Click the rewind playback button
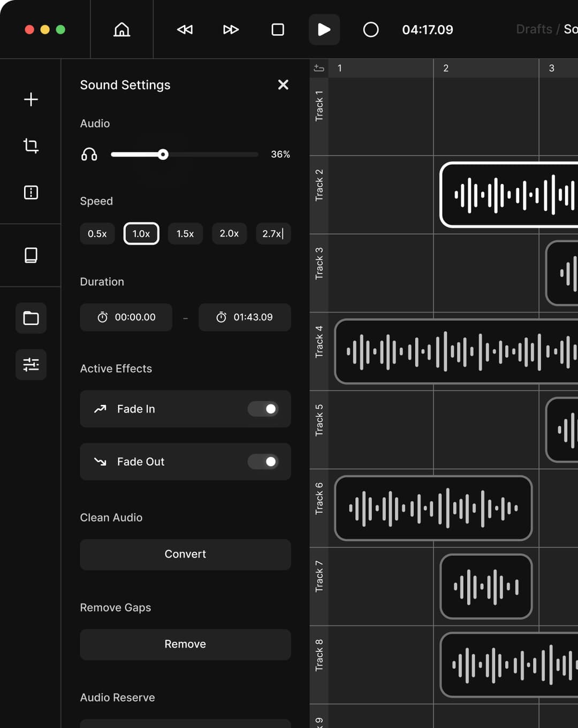 point(185,29)
